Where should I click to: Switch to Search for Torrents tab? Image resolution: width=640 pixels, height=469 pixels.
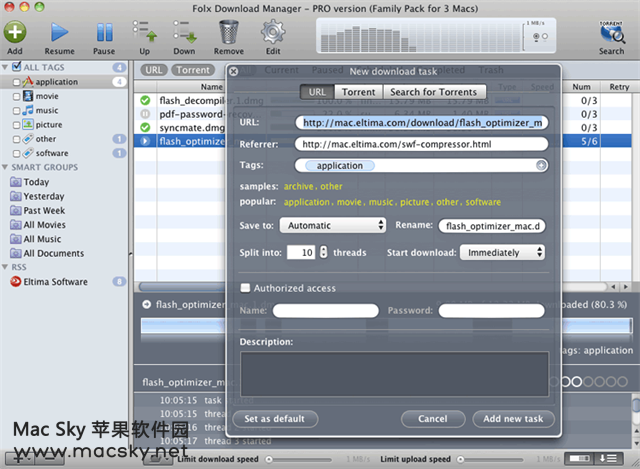point(434,92)
